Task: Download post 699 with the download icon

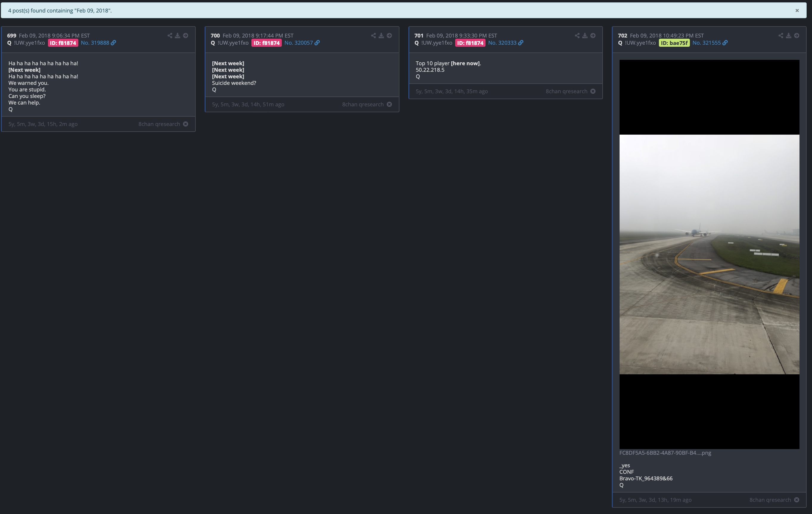Action: pos(177,35)
